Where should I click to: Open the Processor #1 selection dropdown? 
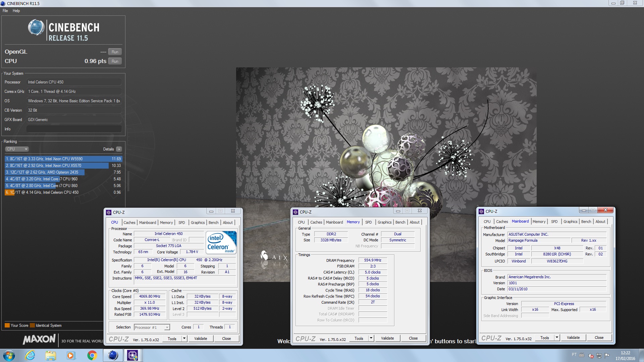(x=152, y=327)
